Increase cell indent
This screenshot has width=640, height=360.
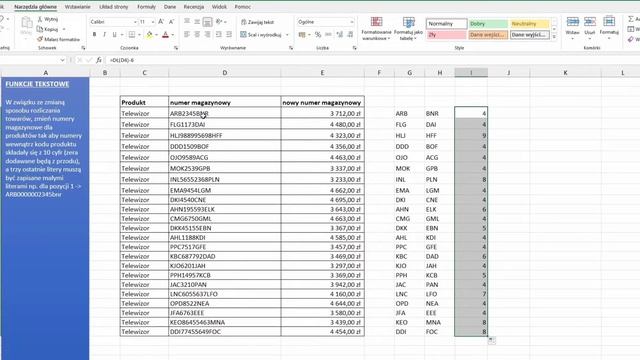tap(229, 35)
